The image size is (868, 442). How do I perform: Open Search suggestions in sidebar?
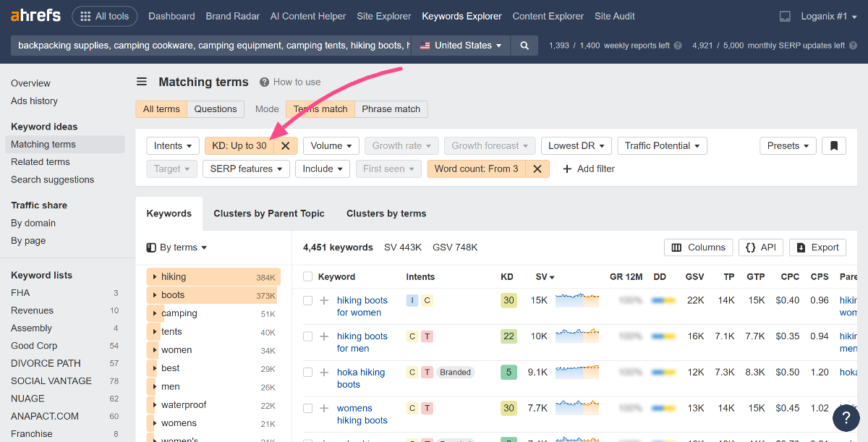coord(53,179)
